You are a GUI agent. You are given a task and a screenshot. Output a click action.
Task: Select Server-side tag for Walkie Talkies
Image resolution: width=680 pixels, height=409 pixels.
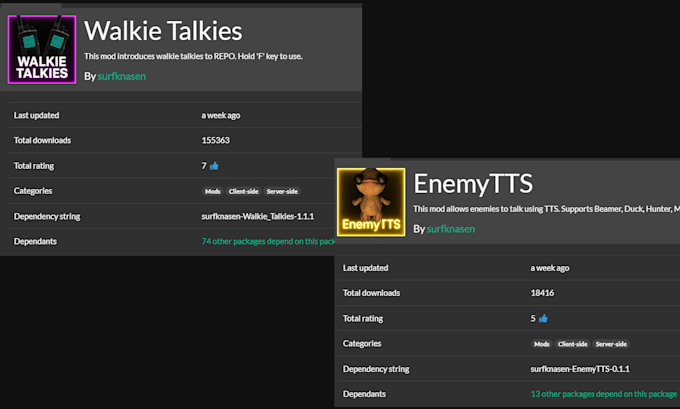click(282, 191)
